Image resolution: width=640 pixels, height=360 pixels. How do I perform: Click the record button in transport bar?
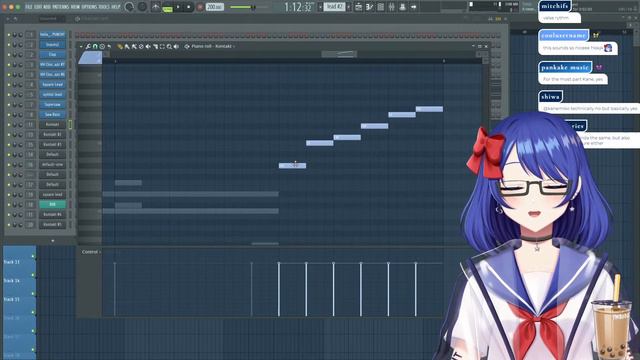click(200, 7)
